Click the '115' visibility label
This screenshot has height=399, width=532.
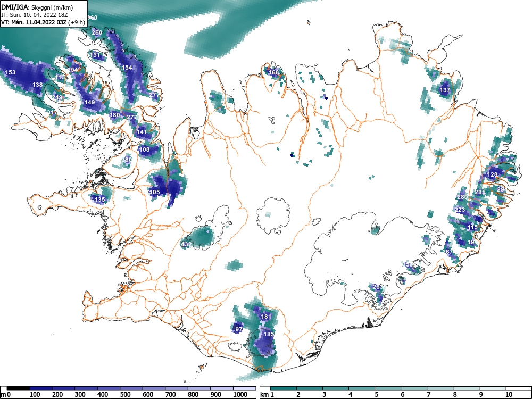click(x=472, y=227)
